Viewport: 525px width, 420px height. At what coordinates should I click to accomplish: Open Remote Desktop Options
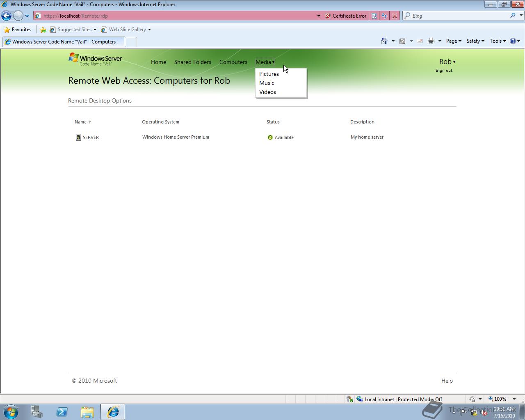[x=100, y=100]
